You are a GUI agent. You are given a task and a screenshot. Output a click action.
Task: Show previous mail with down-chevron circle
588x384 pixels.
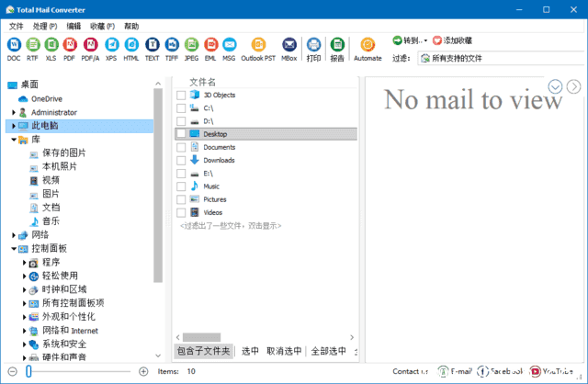pyautogui.click(x=555, y=86)
